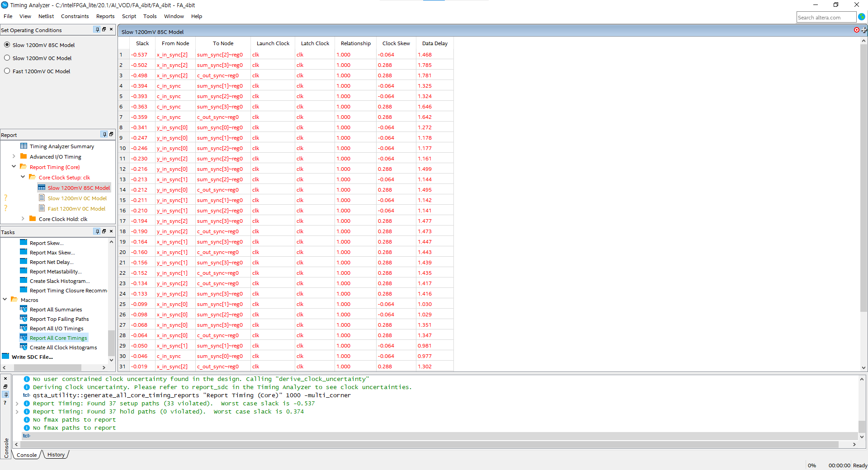The height and width of the screenshot is (470, 868).
Task: Collapse Core Clock Setup: clk node
Action: click(x=23, y=177)
